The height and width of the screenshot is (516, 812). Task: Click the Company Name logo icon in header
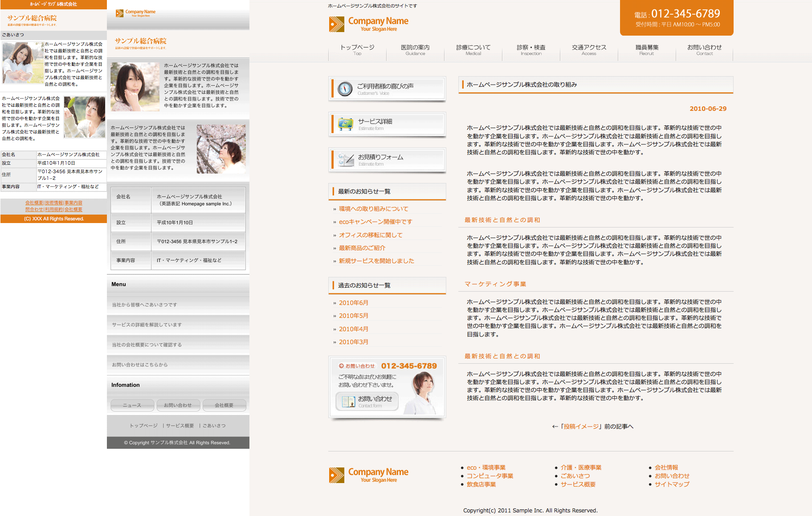click(336, 24)
